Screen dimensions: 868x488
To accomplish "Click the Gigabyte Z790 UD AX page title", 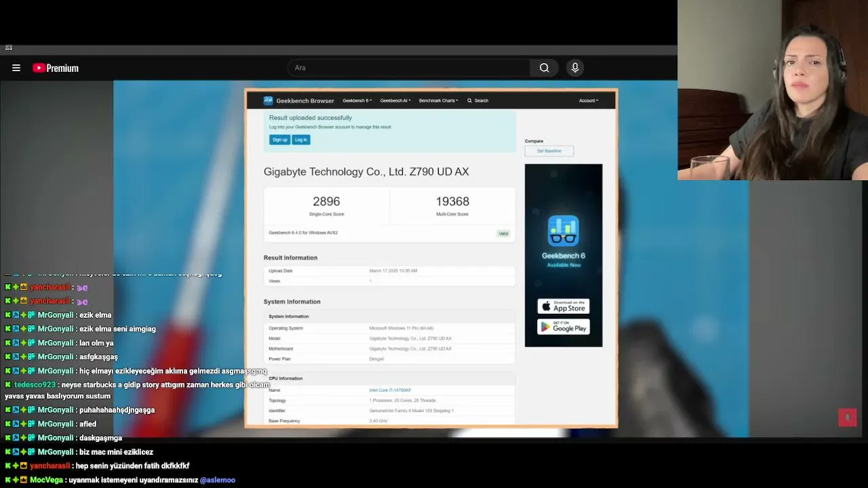I will tap(366, 171).
